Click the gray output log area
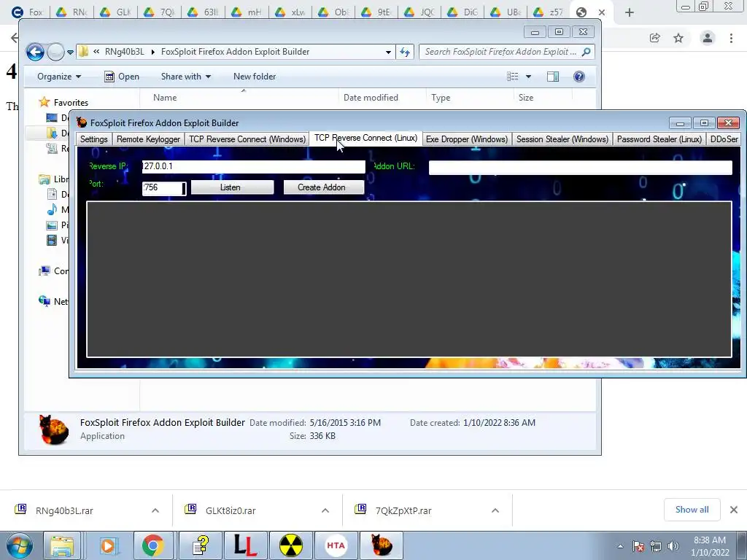 click(409, 279)
